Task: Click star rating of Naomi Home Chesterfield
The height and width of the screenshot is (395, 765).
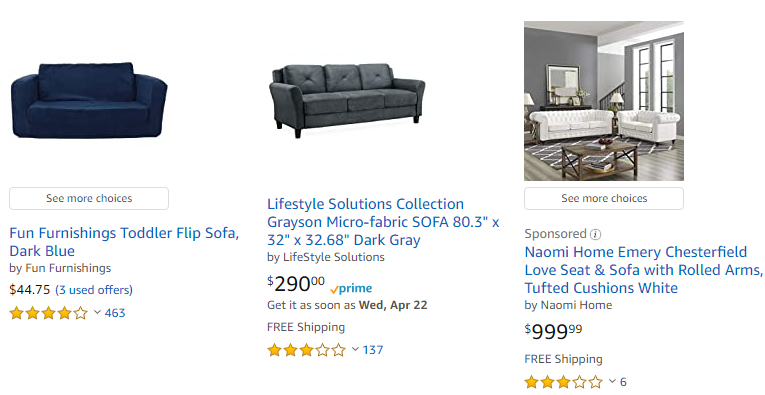Action: pyautogui.click(x=564, y=381)
